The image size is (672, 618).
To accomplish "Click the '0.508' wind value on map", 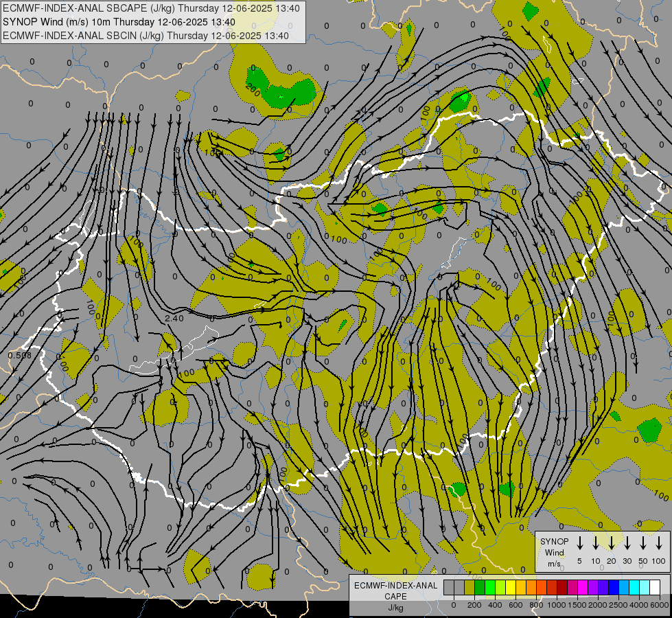I will 19,355.
